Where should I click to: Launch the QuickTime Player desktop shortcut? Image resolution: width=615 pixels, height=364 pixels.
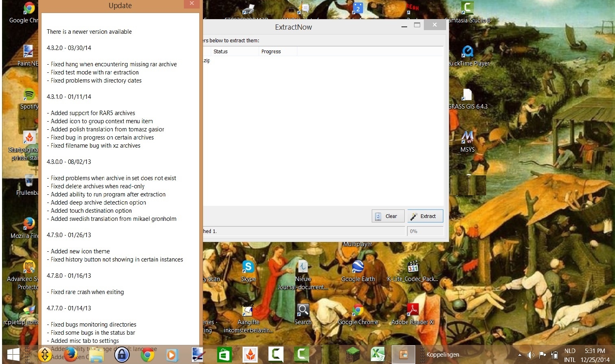468,54
